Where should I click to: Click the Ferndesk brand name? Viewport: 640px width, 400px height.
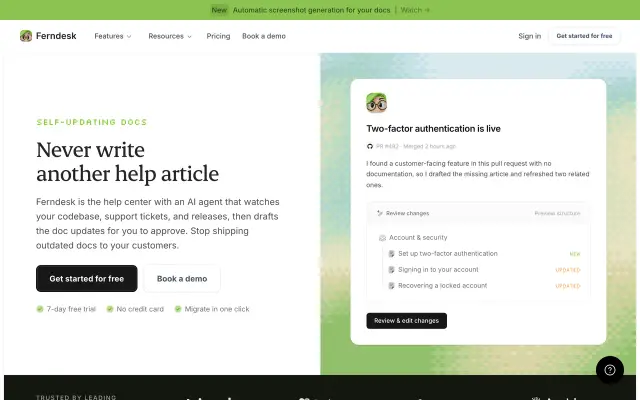pyautogui.click(x=56, y=36)
